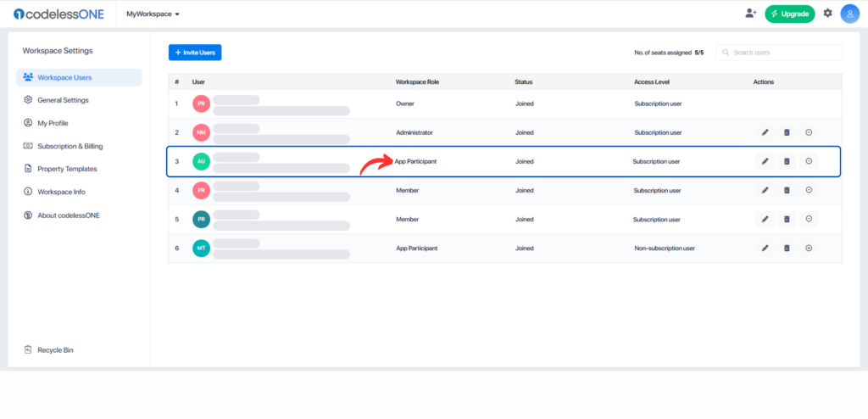Click the Administrator role cell
Viewport: 868px width, 419px height.
point(415,132)
